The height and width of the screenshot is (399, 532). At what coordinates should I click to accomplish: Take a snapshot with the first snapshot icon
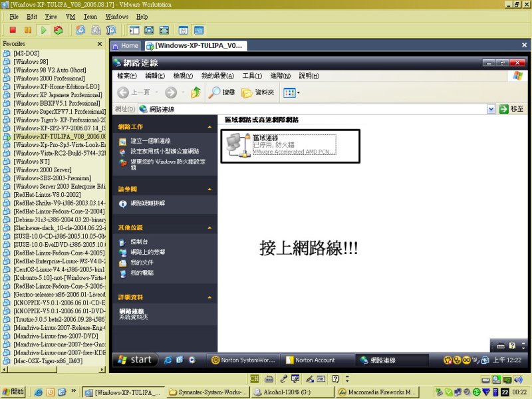[x=80, y=30]
